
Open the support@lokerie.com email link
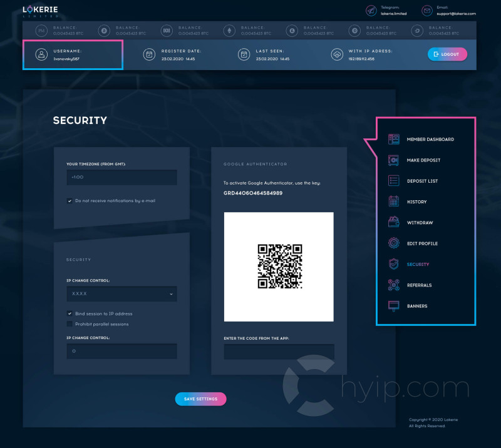pyautogui.click(x=457, y=14)
